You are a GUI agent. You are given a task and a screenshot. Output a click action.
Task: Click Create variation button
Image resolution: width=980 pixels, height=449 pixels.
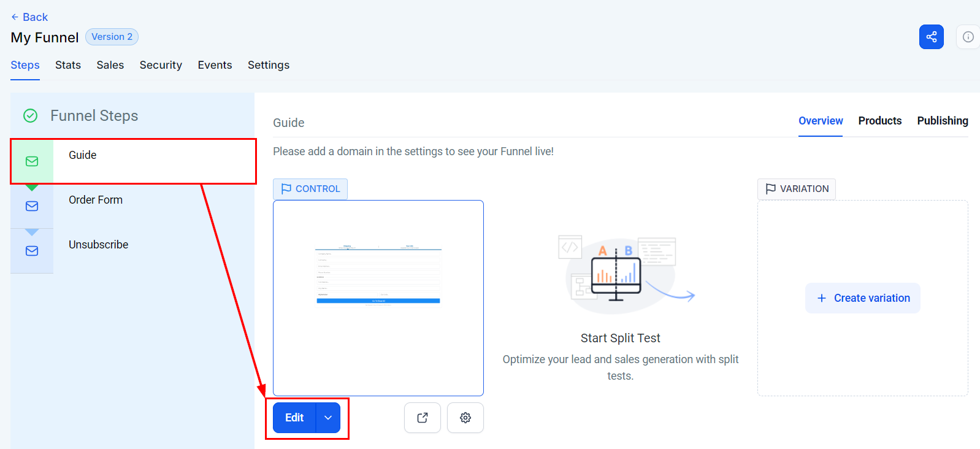tap(862, 298)
